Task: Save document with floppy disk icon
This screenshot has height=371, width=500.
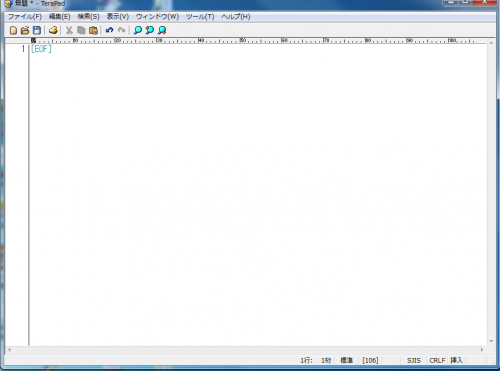Action: tap(37, 30)
